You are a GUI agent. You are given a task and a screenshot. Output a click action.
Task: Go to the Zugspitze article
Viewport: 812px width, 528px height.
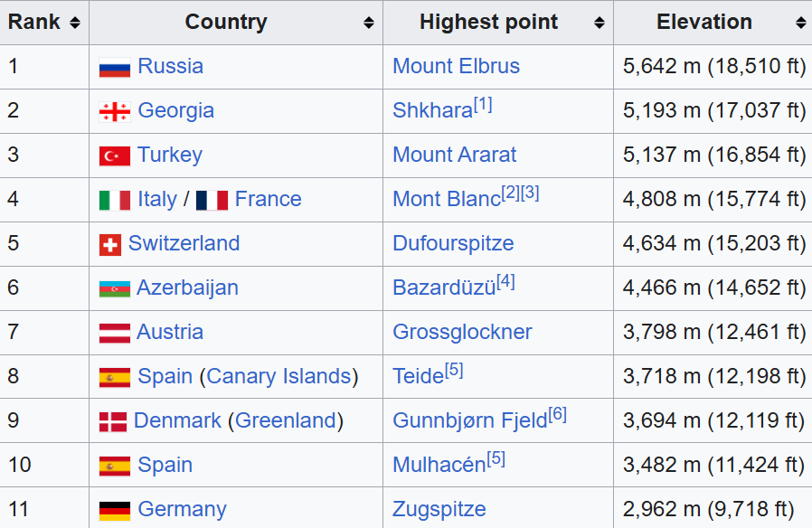[x=439, y=510]
